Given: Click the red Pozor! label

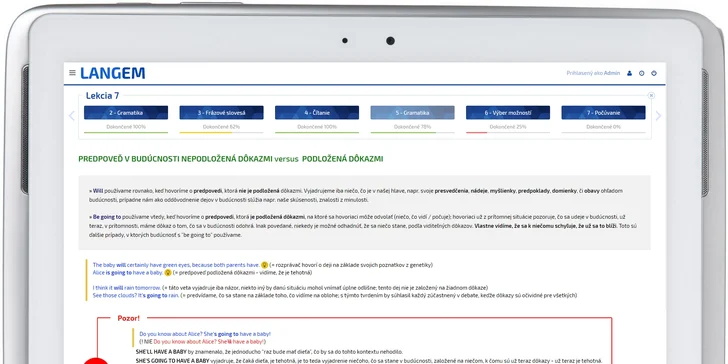Looking at the screenshot, I should click(x=129, y=318).
